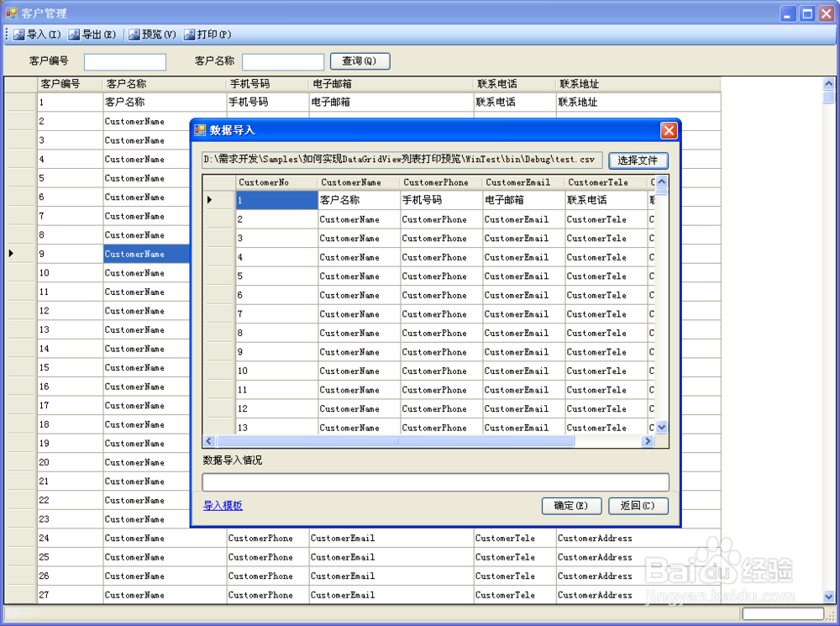840x626 pixels.
Task: Click the dialog horizontal scrollbar thumb
Action: 396,441
